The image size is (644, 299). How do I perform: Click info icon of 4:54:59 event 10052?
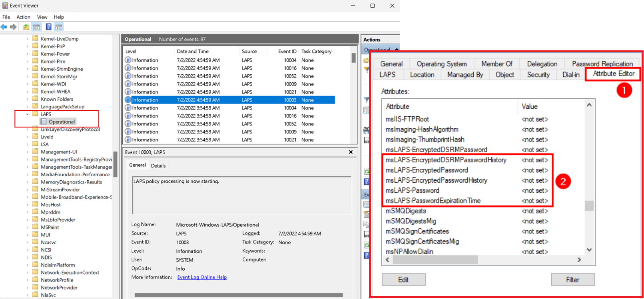pos(128,76)
